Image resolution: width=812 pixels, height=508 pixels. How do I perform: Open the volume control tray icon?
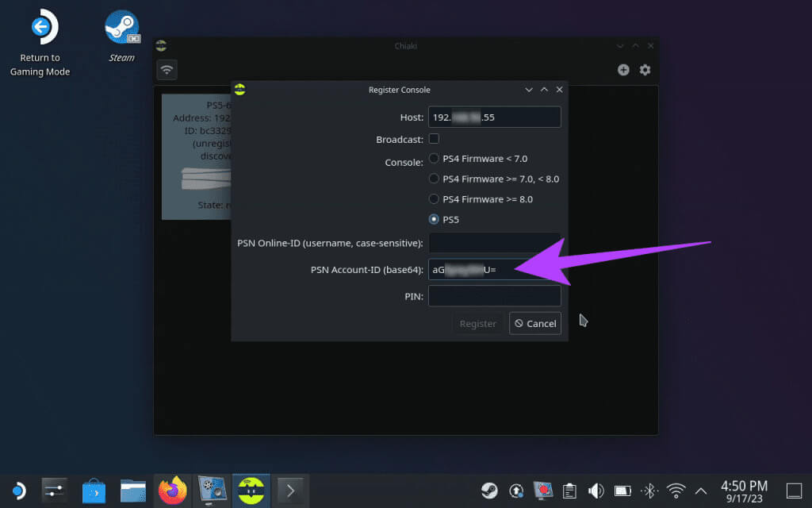point(596,491)
